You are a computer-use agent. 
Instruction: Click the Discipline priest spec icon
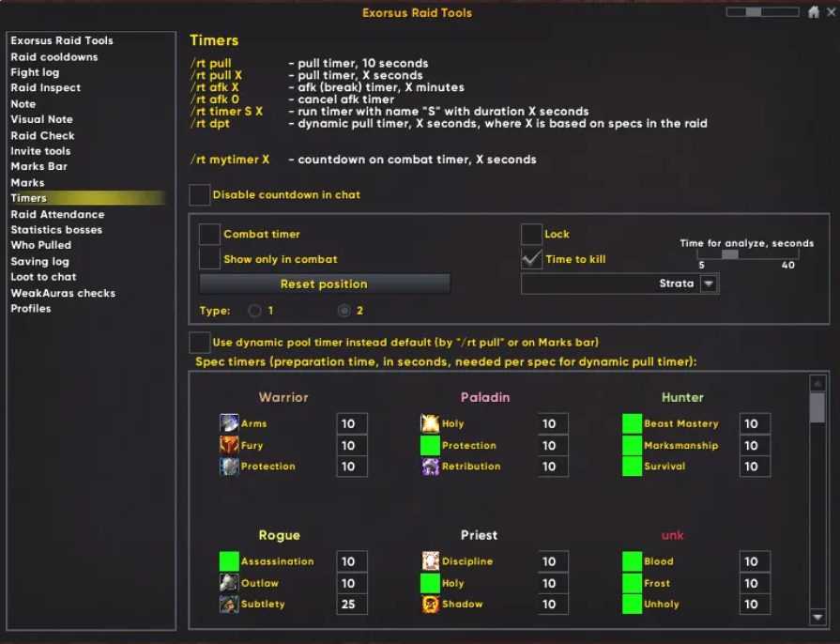tap(430, 561)
